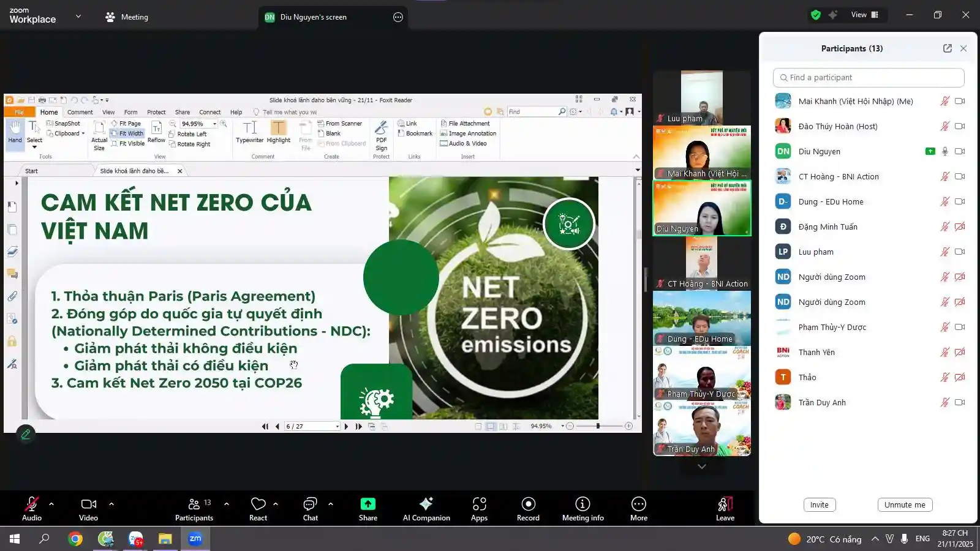
Task: Open the Zoom Workplace dropdown chevron
Action: 78,17
